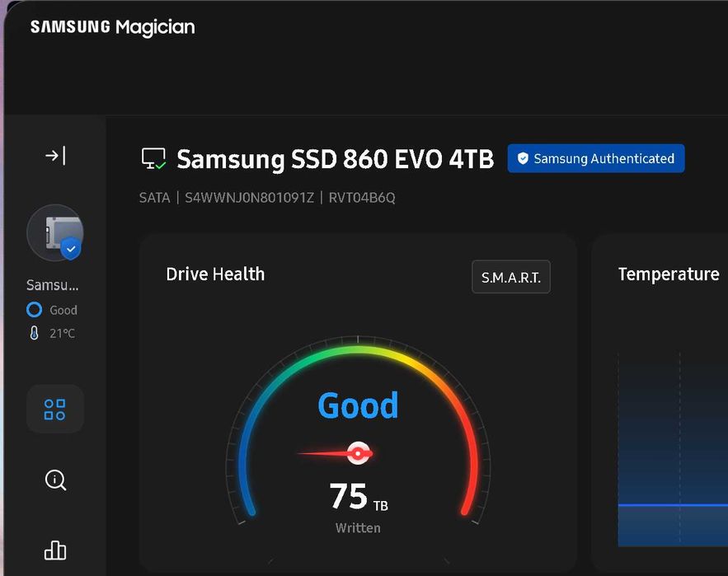Click the Samsung Magician logo
Screen dimensions: 728x576
click(x=112, y=27)
